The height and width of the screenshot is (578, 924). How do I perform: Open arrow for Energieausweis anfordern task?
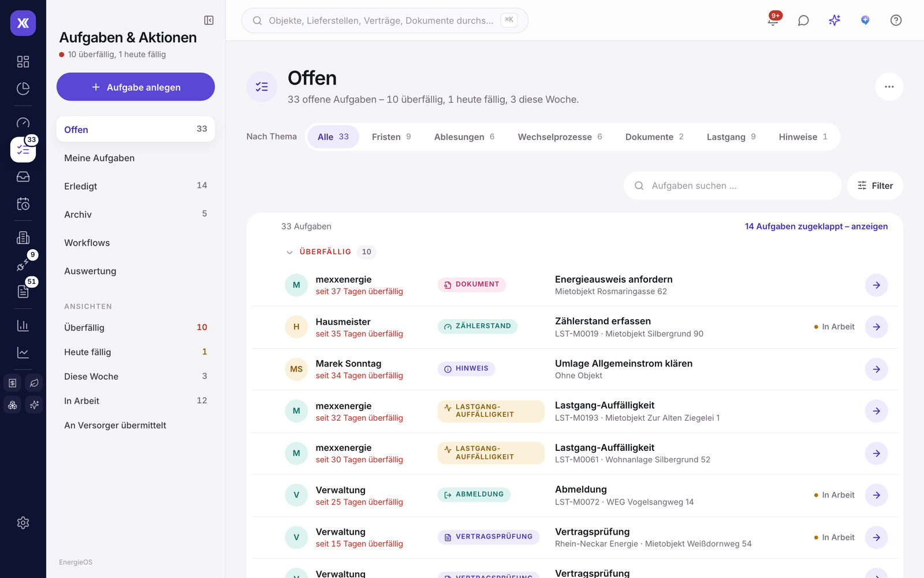tap(876, 285)
